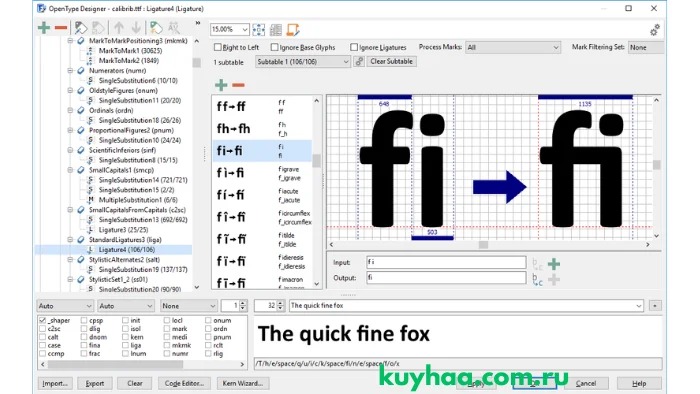Open the settings gear icon at top right
Image resolution: width=700 pixels, height=394 pixels.
point(654,30)
